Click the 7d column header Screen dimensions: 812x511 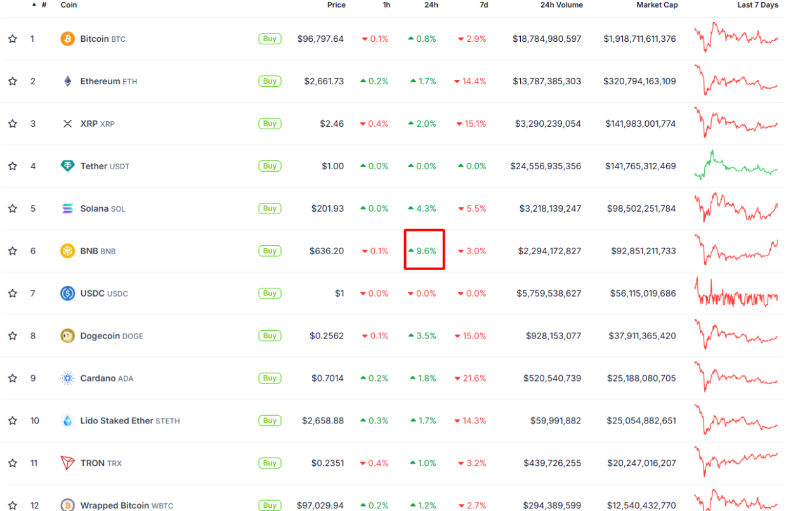483,5
